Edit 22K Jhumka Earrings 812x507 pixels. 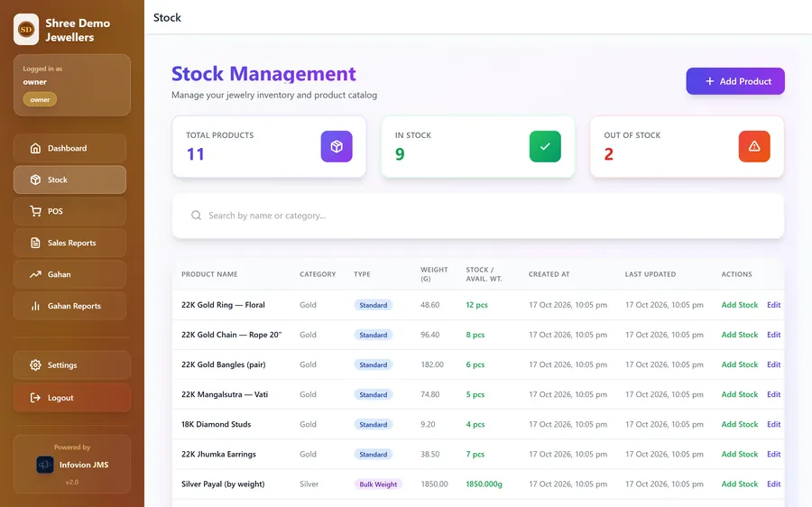[x=774, y=454]
